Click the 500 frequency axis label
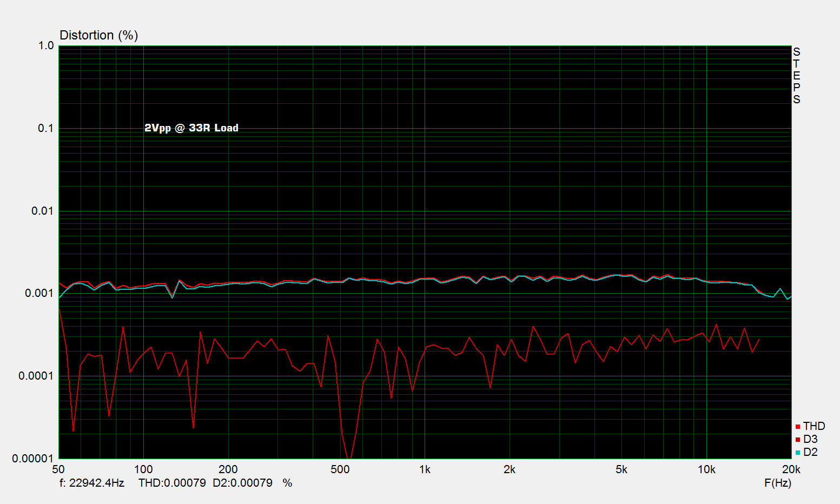Image resolution: width=840 pixels, height=504 pixels. [x=340, y=469]
